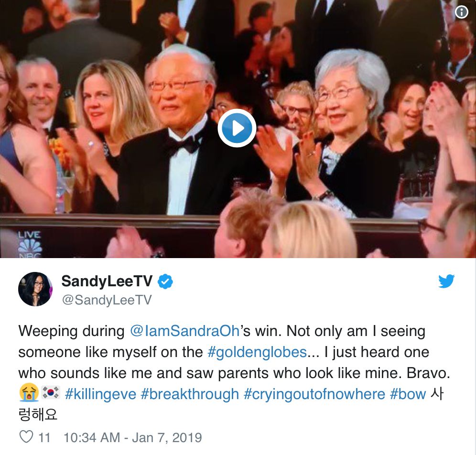This screenshot has height=455, width=476.
Task: Like the tweet with heart icon
Action: tap(26, 437)
